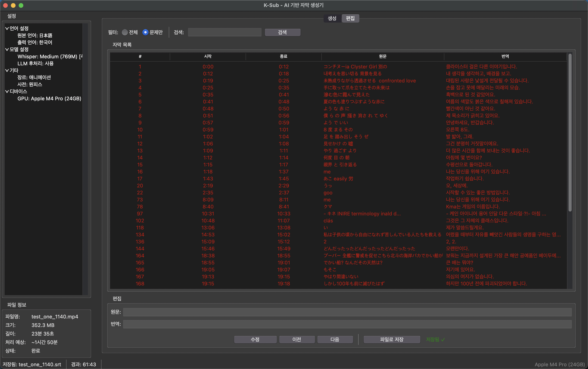This screenshot has height=369, width=588.
Task: Collapse the 기타 settings section
Action: (7, 71)
